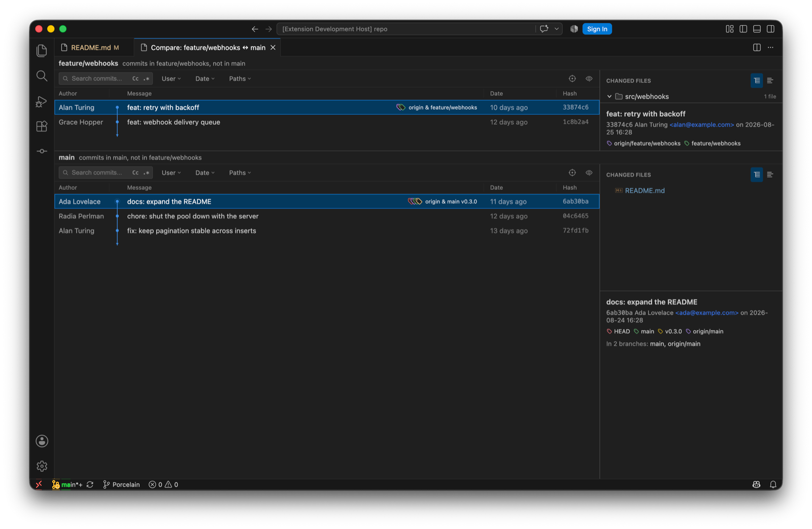The width and height of the screenshot is (812, 529).
Task: Click the Copilot chat icon in title bar
Action: [544, 29]
